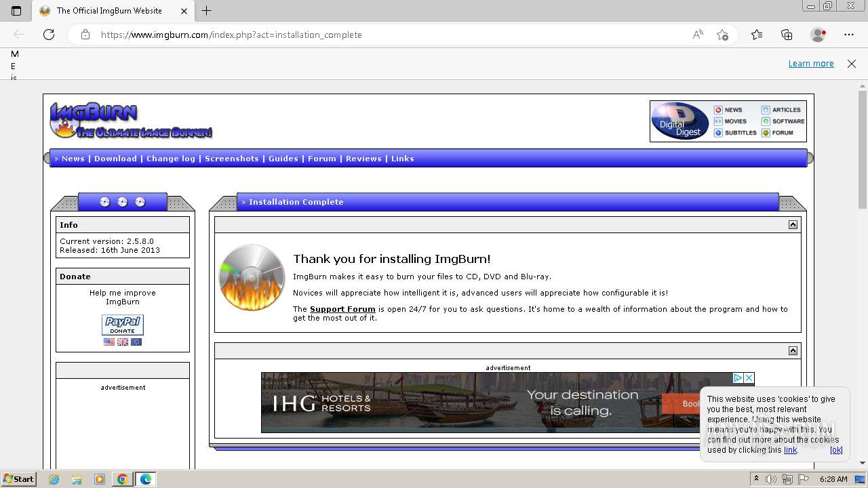Click the EU flag donation icon
The height and width of the screenshot is (488, 868).
(136, 342)
